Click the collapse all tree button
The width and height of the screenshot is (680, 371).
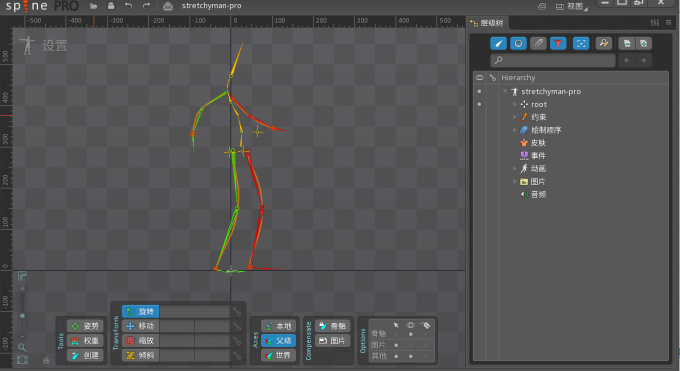coord(627,43)
